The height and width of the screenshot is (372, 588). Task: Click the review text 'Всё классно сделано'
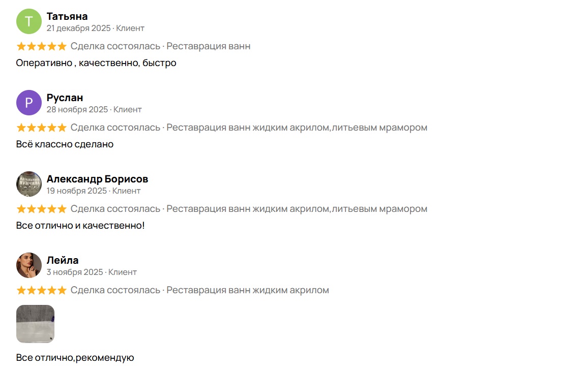click(x=65, y=144)
